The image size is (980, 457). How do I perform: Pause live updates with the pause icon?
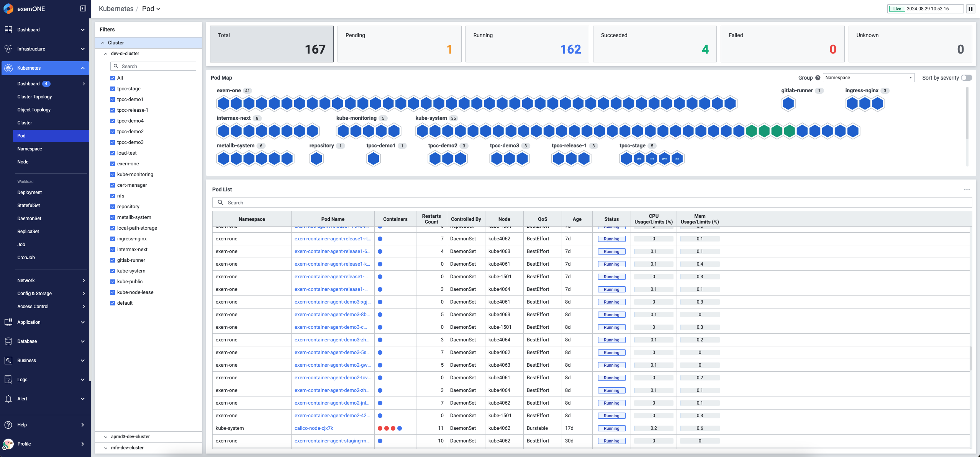pos(970,9)
